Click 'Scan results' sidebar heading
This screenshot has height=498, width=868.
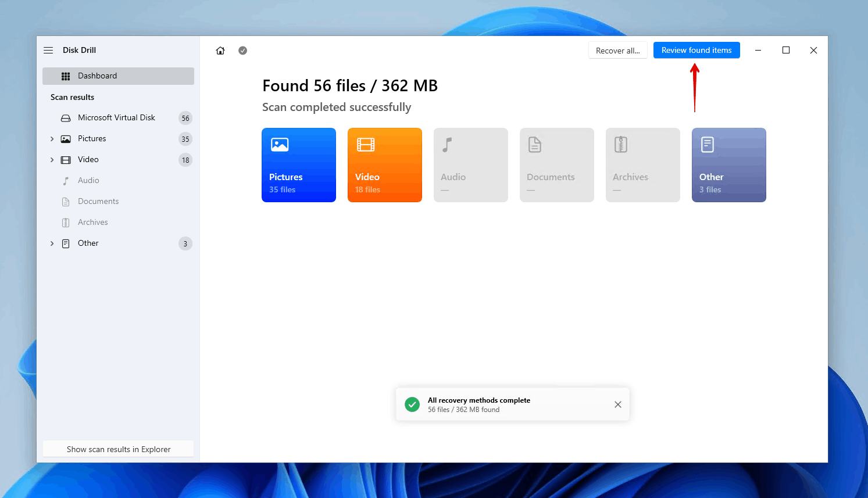pos(72,97)
